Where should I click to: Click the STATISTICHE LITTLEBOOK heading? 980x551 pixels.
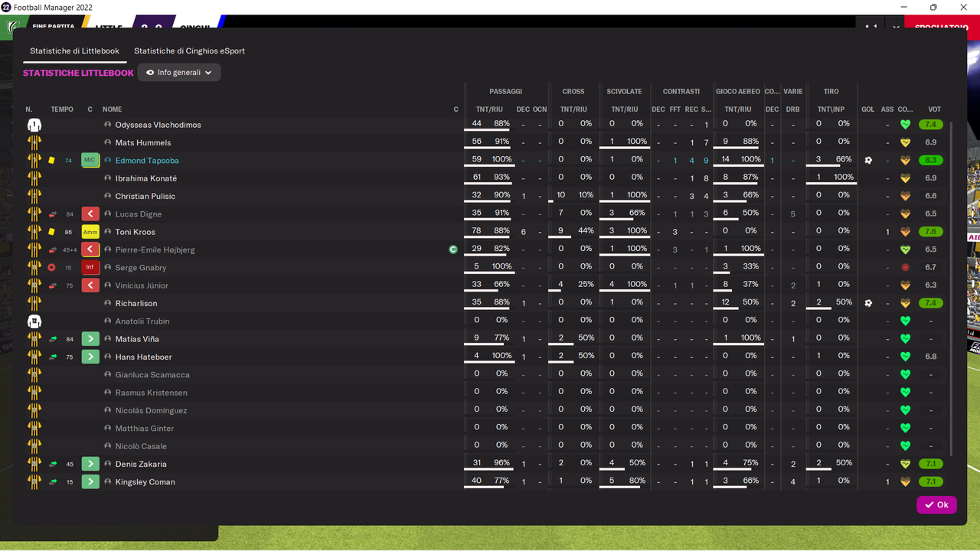coord(78,73)
